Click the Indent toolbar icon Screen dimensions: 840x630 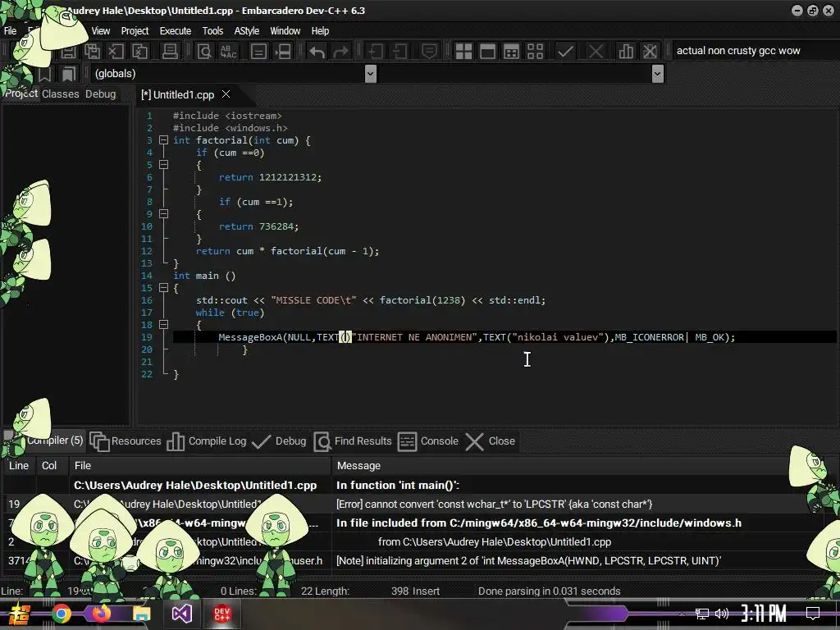(x=376, y=52)
